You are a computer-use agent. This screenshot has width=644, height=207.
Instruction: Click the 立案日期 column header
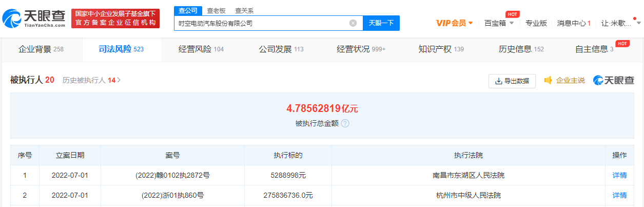(70, 155)
